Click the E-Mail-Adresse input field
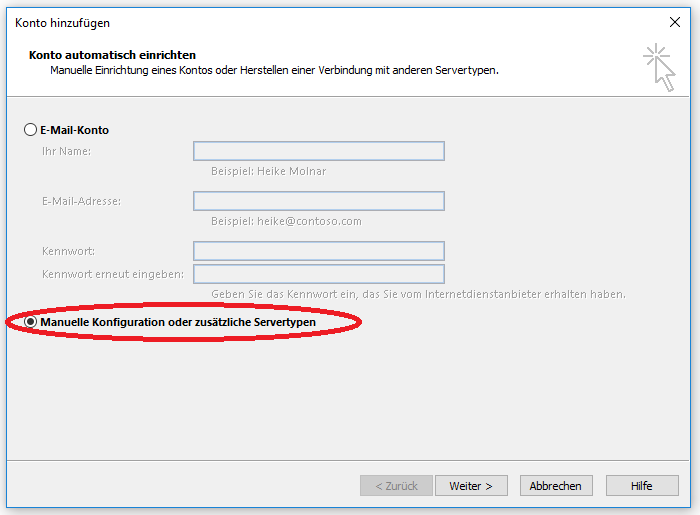 (x=319, y=201)
